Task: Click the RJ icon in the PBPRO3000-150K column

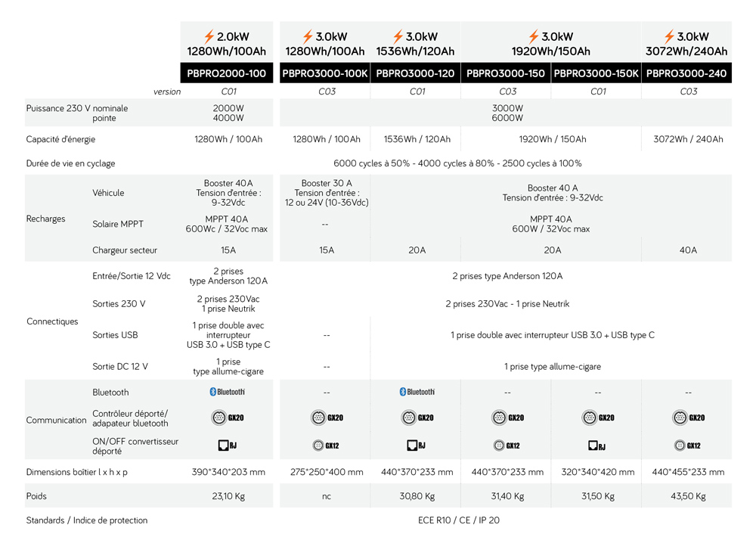Action: (597, 446)
